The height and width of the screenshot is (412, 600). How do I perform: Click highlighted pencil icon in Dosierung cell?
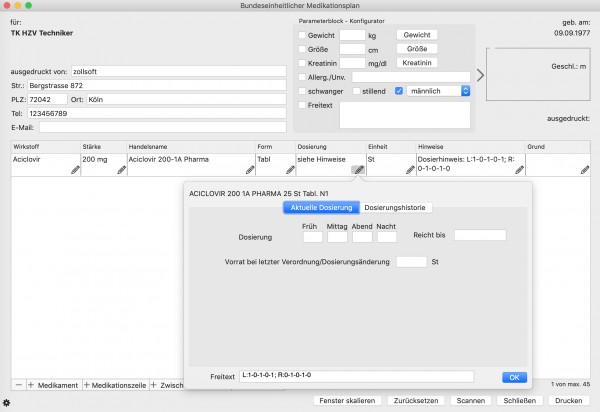coord(359,170)
